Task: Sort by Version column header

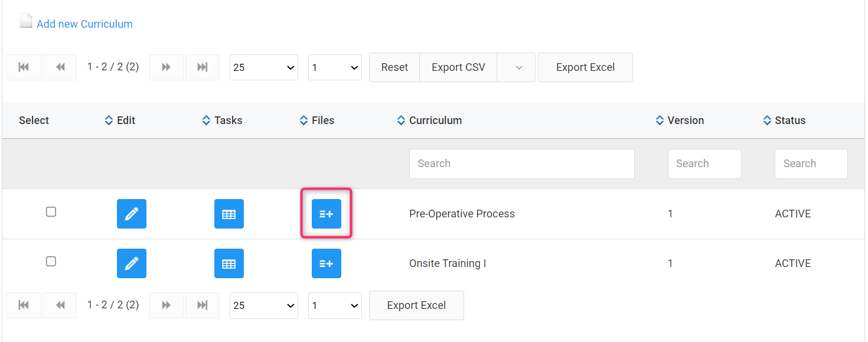Action: pyautogui.click(x=680, y=120)
